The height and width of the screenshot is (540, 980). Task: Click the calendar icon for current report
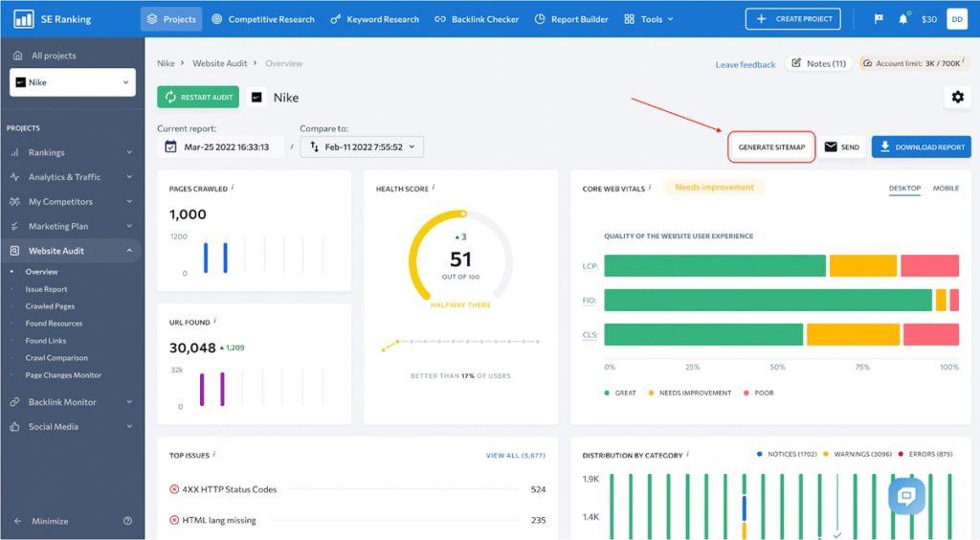[x=170, y=146]
